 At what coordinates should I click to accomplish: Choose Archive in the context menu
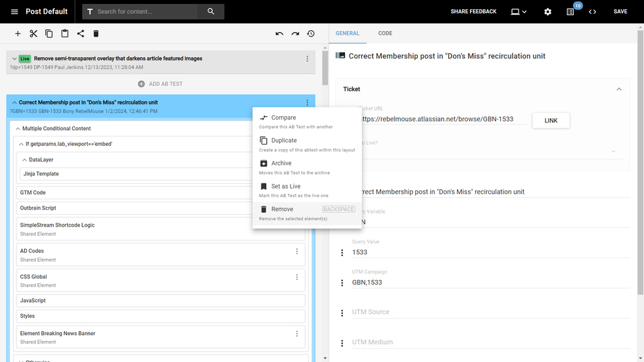tap(281, 164)
